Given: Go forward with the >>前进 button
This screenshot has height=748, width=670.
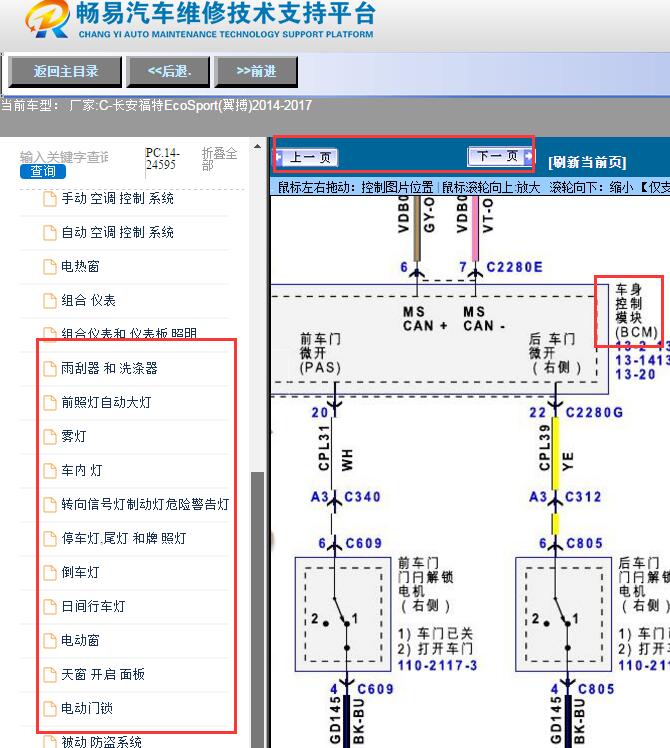Looking at the screenshot, I should tap(256, 72).
